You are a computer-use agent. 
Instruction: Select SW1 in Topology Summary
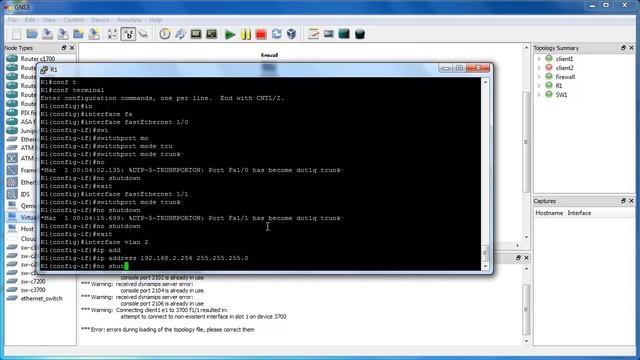coord(561,95)
